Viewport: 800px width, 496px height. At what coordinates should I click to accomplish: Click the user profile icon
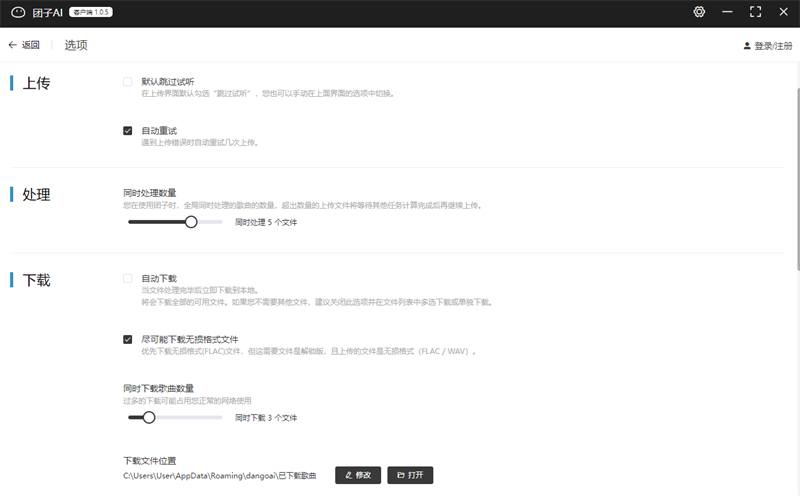point(746,46)
